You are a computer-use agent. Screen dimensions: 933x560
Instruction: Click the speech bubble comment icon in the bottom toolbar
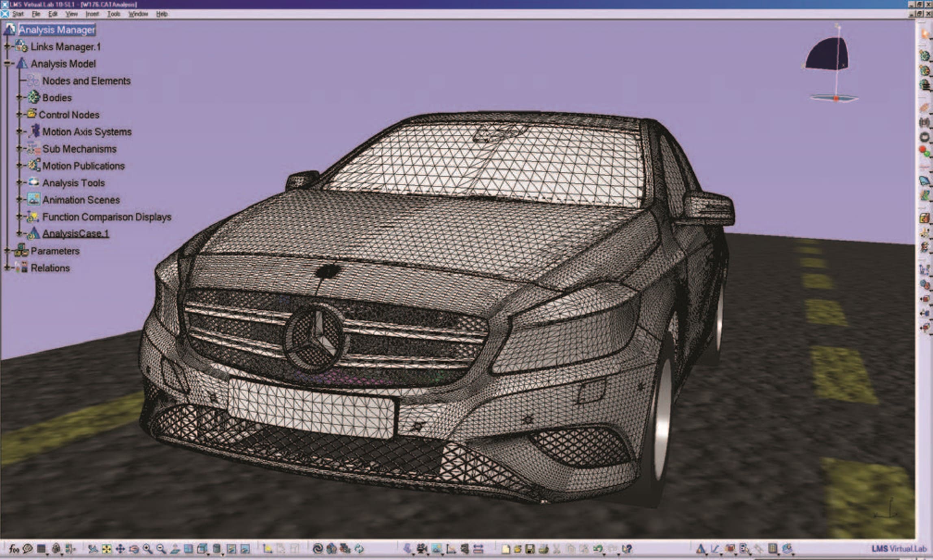point(28,549)
